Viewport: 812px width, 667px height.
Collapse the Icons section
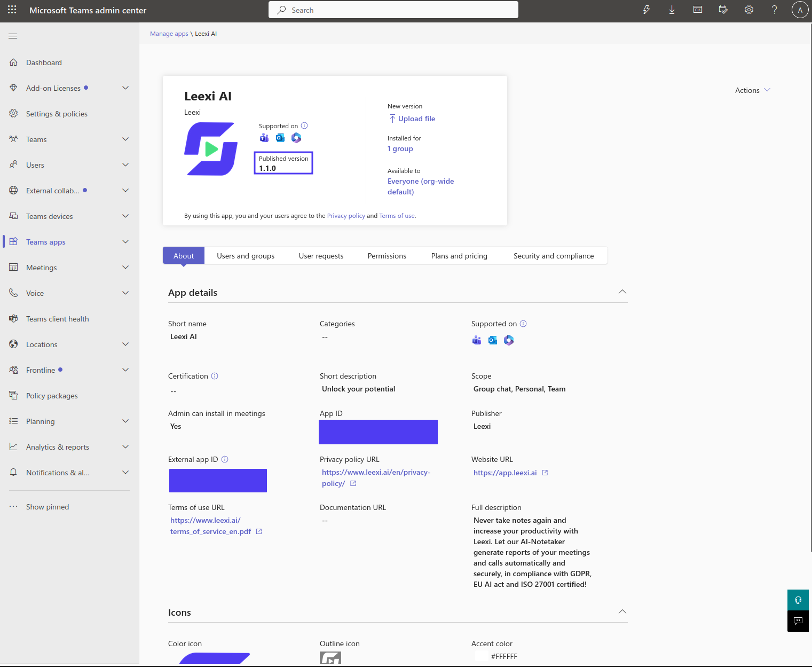pos(622,612)
